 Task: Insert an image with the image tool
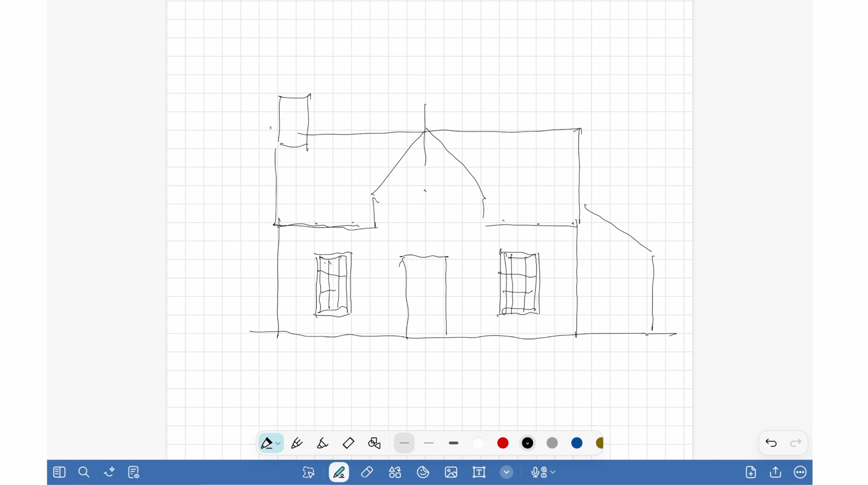point(451,472)
